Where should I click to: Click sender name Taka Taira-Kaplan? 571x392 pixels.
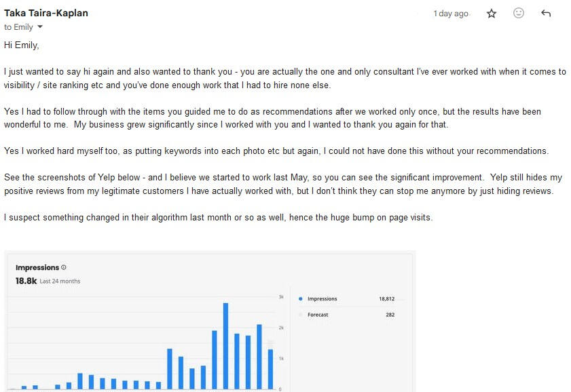tap(46, 13)
